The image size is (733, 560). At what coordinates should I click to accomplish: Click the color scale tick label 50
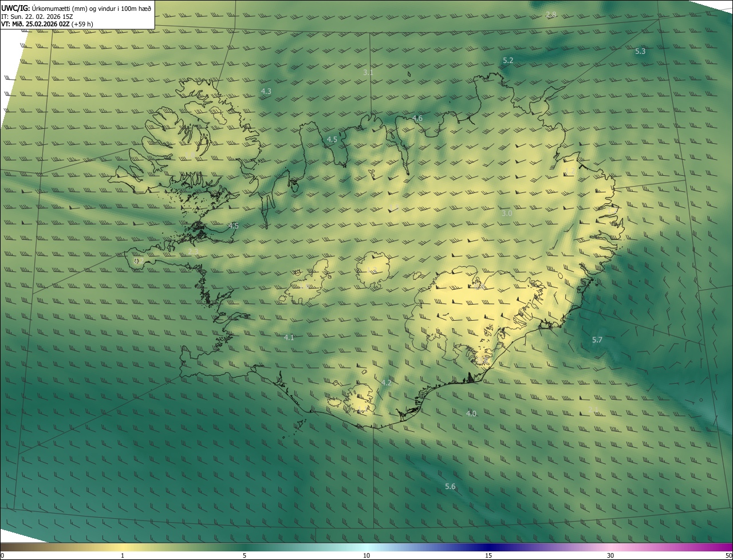(x=729, y=555)
